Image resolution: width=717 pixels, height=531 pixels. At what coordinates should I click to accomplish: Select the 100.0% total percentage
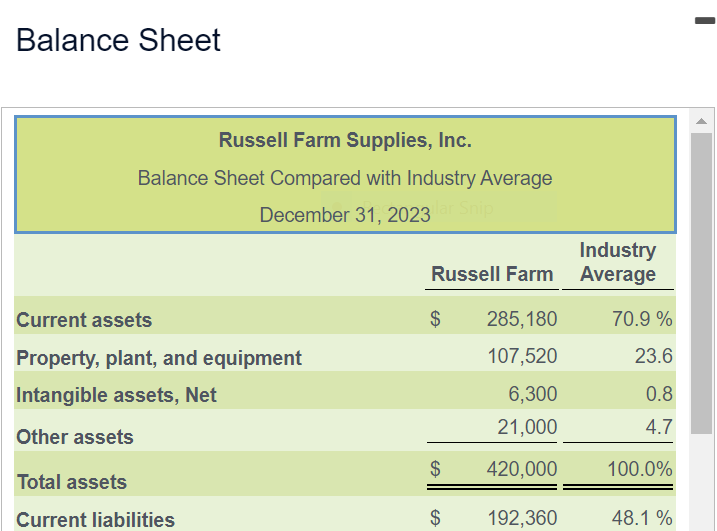point(640,469)
